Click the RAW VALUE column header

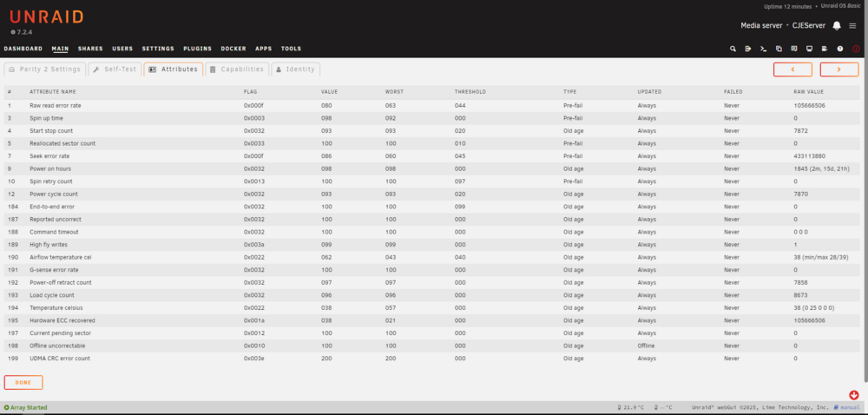808,92
